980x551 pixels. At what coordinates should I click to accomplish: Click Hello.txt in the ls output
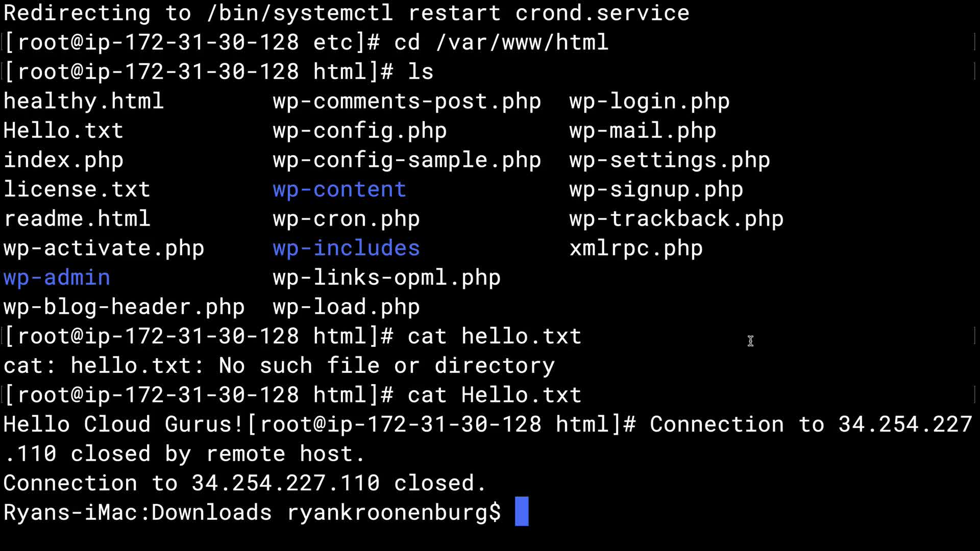point(63,131)
